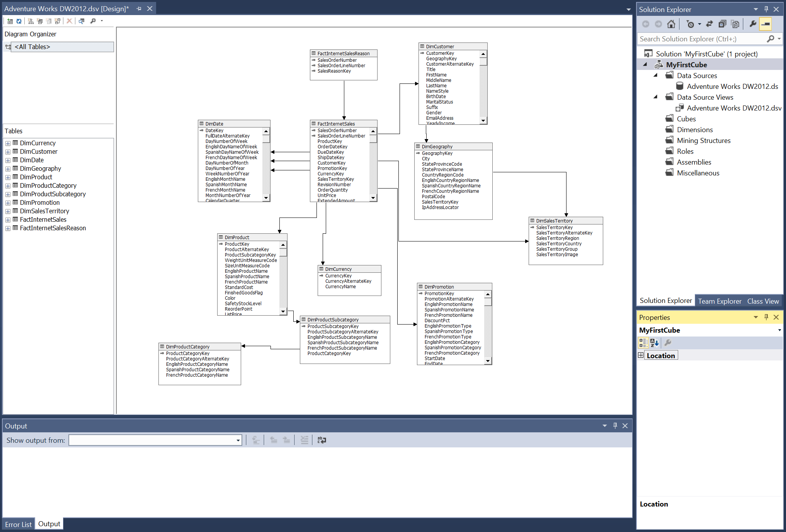Click DimCustomer table vertical scrollbar down arrow
The height and width of the screenshot is (532, 786).
coord(483,121)
